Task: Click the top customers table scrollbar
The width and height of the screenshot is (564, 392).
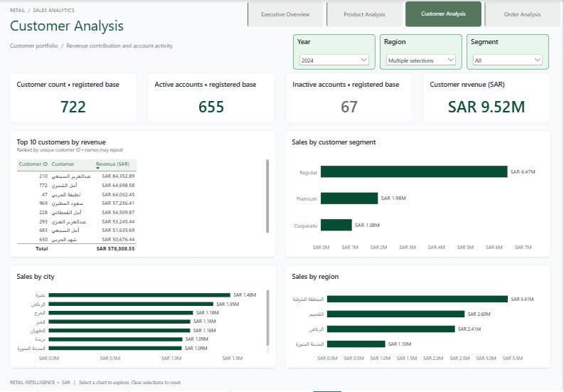Action: pyautogui.click(x=267, y=196)
